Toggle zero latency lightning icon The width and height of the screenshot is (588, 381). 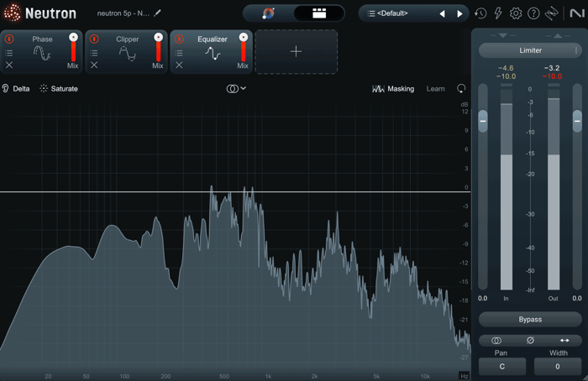pos(498,13)
